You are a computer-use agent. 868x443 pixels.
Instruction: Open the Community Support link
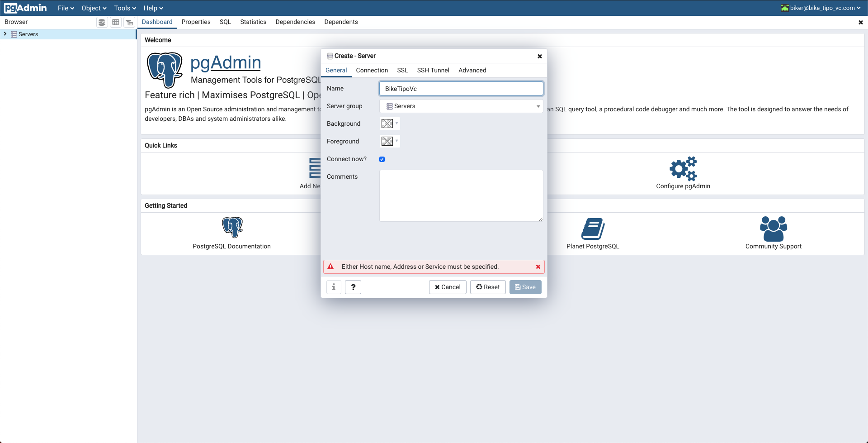pos(774,246)
